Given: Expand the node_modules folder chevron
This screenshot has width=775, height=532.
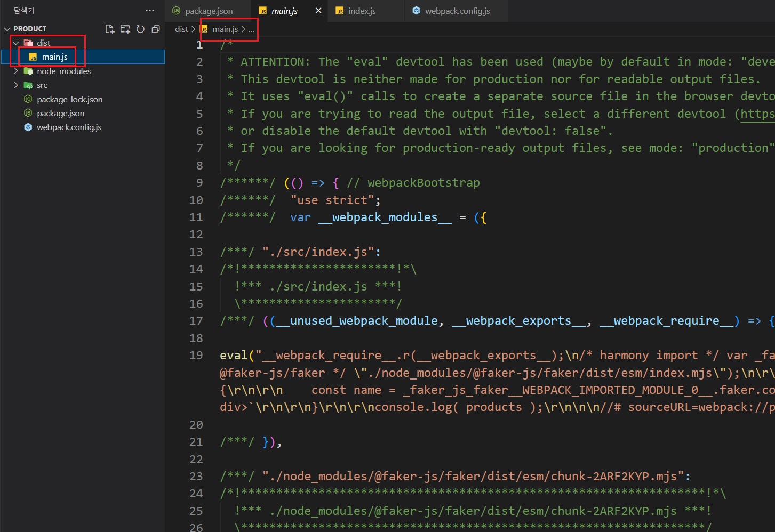Looking at the screenshot, I should pyautogui.click(x=15, y=71).
